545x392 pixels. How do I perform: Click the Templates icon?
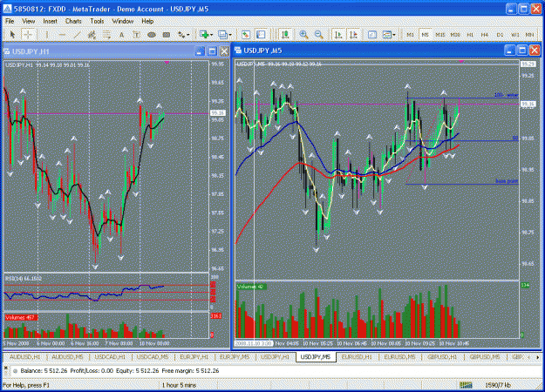point(386,35)
